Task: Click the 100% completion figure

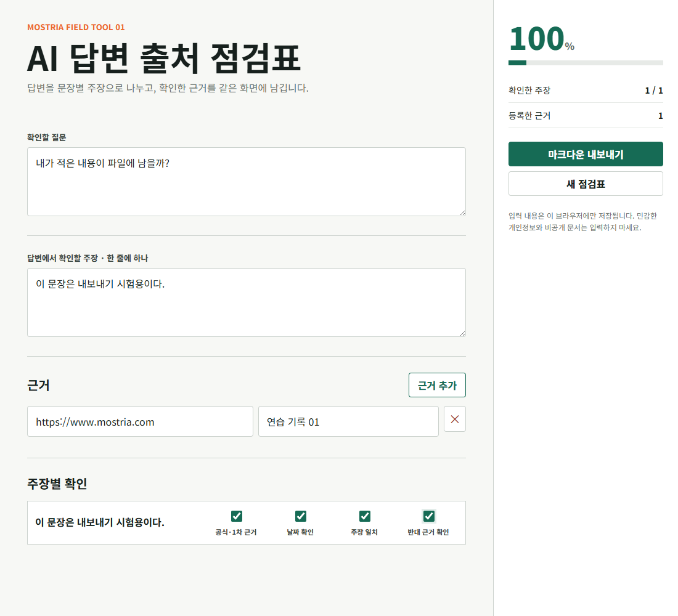Action: click(541, 39)
